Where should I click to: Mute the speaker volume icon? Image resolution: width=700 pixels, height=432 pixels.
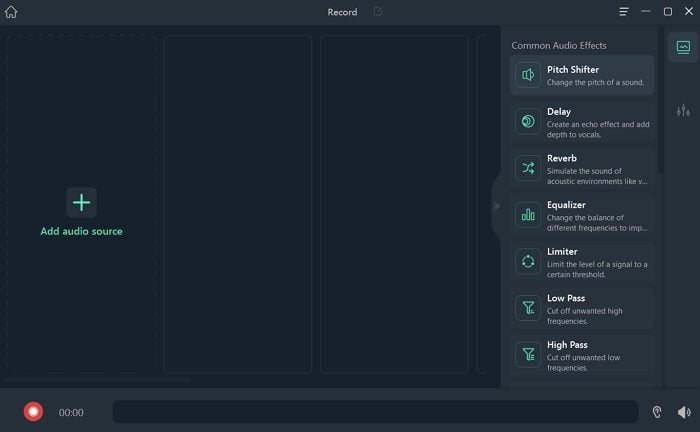(684, 411)
